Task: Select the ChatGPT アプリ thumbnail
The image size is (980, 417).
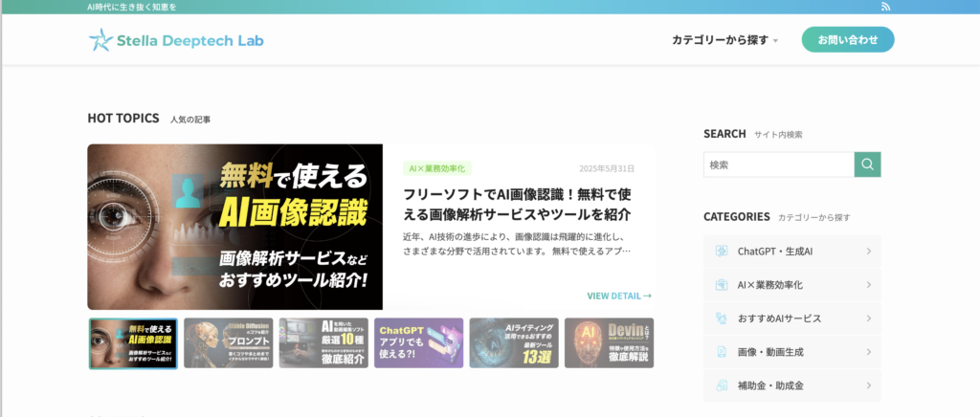Action: pyautogui.click(x=418, y=343)
